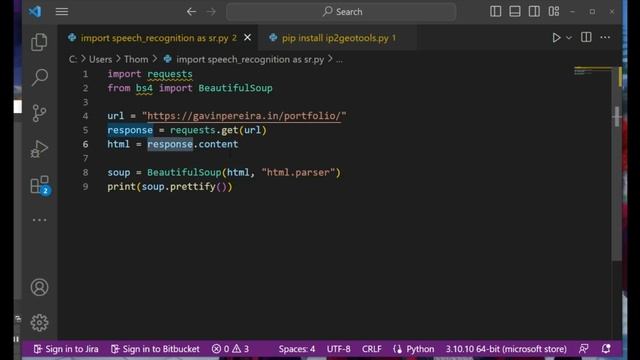Switch to pip install ip2geotools.py tab
The width and height of the screenshot is (640, 360).
coord(338,38)
